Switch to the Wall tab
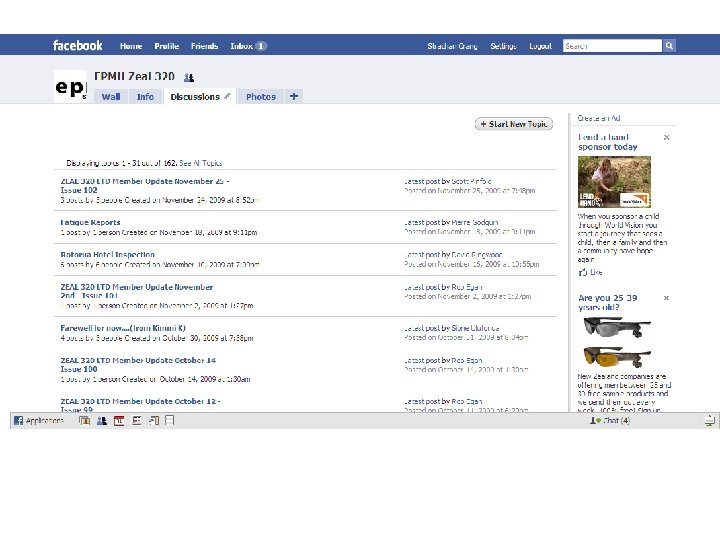The height and width of the screenshot is (540, 720). pos(111,96)
